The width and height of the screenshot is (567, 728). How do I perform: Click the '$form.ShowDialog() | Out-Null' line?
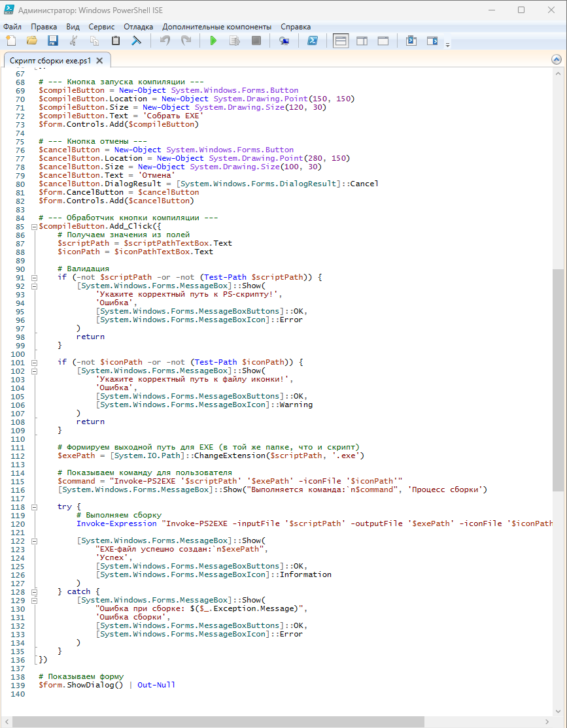107,685
